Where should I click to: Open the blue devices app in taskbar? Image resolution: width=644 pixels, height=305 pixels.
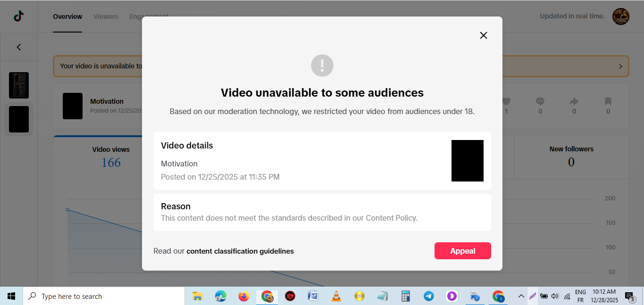pyautogui.click(x=475, y=296)
